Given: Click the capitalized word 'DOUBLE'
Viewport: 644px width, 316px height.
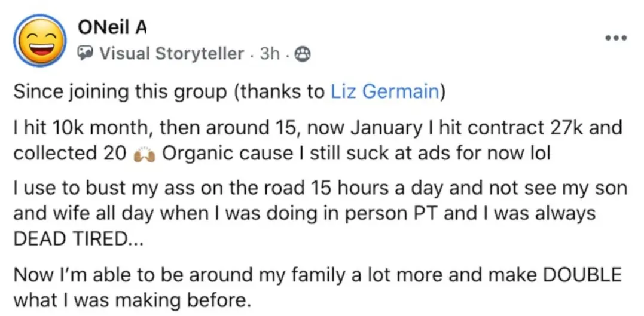Looking at the screenshot, I should [582, 275].
